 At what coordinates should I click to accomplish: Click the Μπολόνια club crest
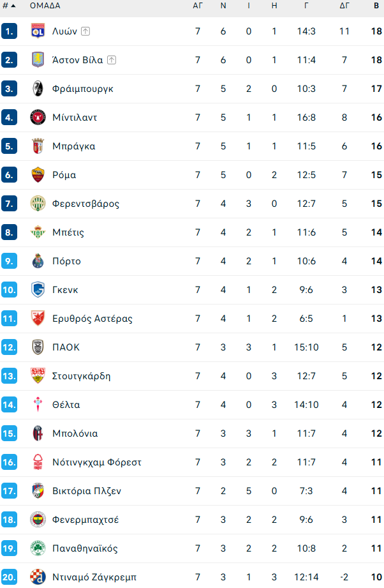36,433
